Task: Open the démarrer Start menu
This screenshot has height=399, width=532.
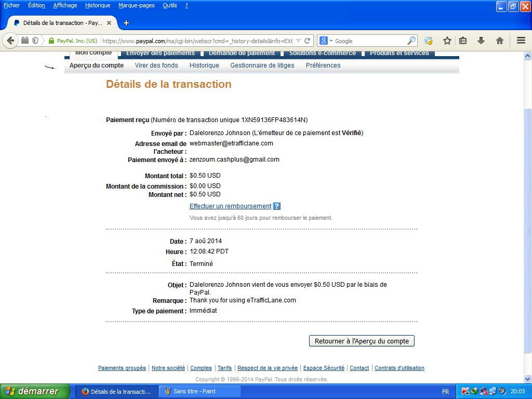Action: point(35,391)
